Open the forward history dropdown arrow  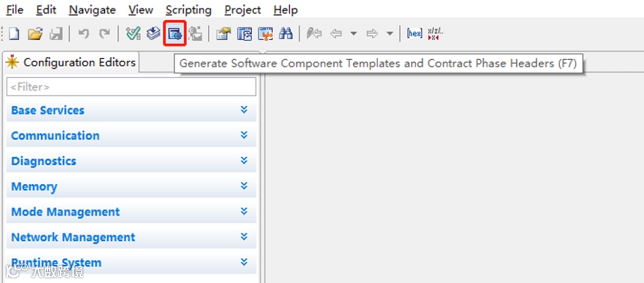coord(390,33)
